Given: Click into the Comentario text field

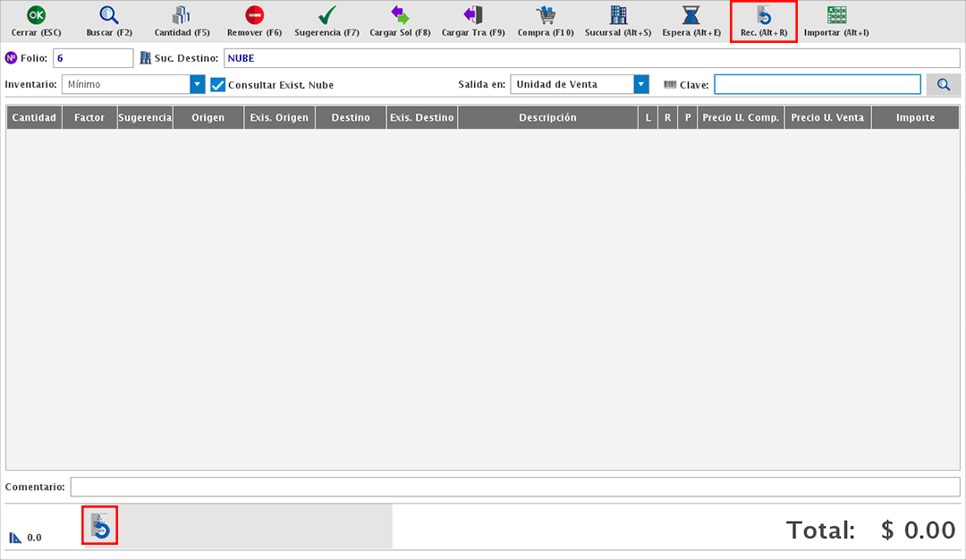Looking at the screenshot, I should (514, 487).
